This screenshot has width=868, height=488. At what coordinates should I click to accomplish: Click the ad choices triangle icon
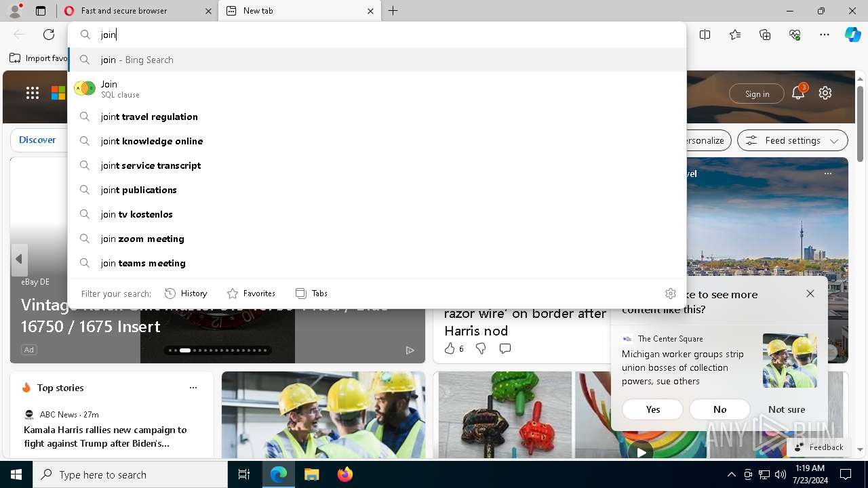(410, 350)
